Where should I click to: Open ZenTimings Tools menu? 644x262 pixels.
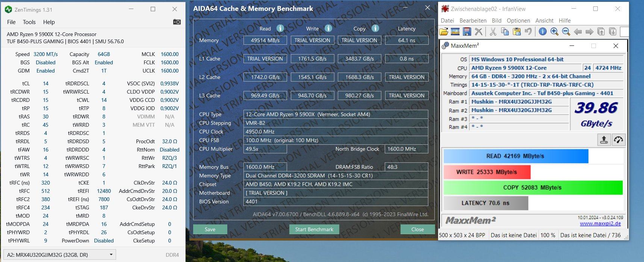pyautogui.click(x=29, y=22)
